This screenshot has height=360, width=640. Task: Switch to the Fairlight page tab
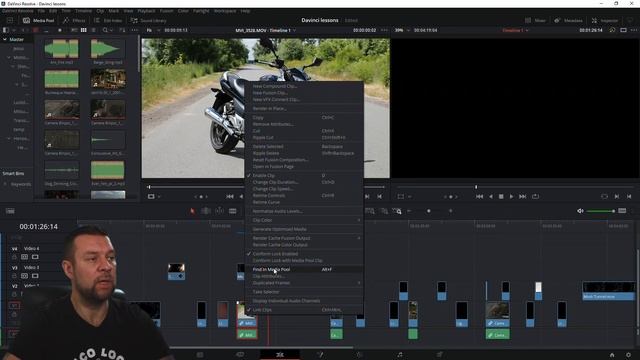point(400,354)
